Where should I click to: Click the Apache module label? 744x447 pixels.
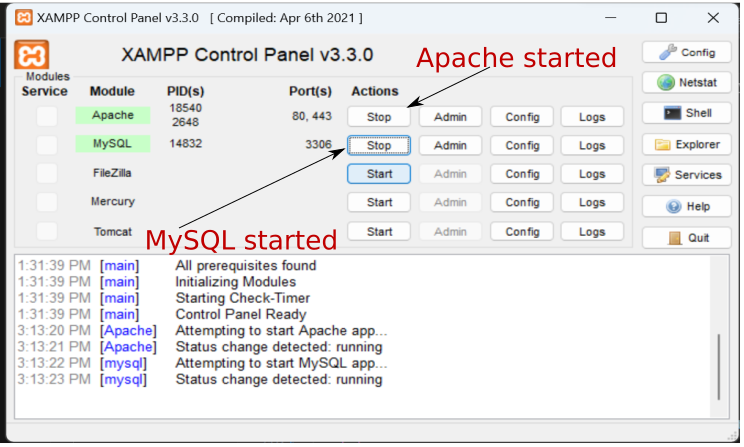click(x=113, y=115)
